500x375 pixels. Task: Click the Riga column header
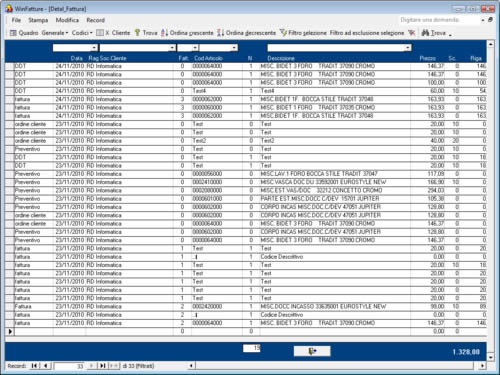coord(476,58)
